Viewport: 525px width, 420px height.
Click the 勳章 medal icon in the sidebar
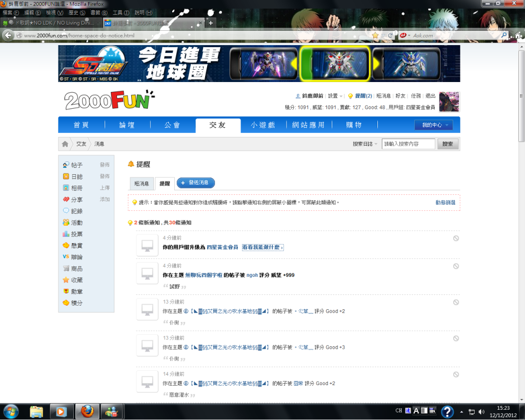[66, 291]
